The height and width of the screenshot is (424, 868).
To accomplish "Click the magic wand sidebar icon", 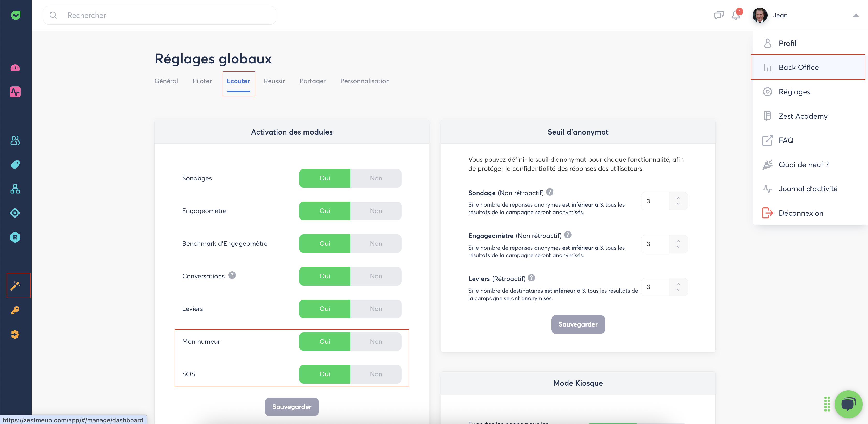I will click(15, 285).
